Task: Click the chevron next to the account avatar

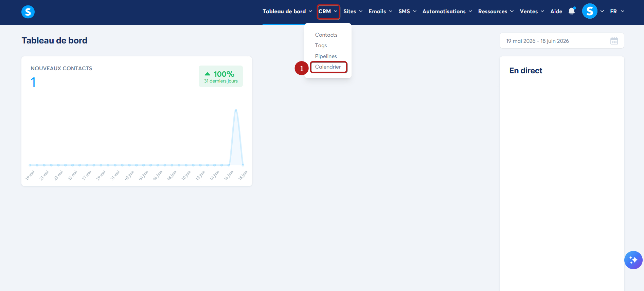Action: click(x=602, y=11)
